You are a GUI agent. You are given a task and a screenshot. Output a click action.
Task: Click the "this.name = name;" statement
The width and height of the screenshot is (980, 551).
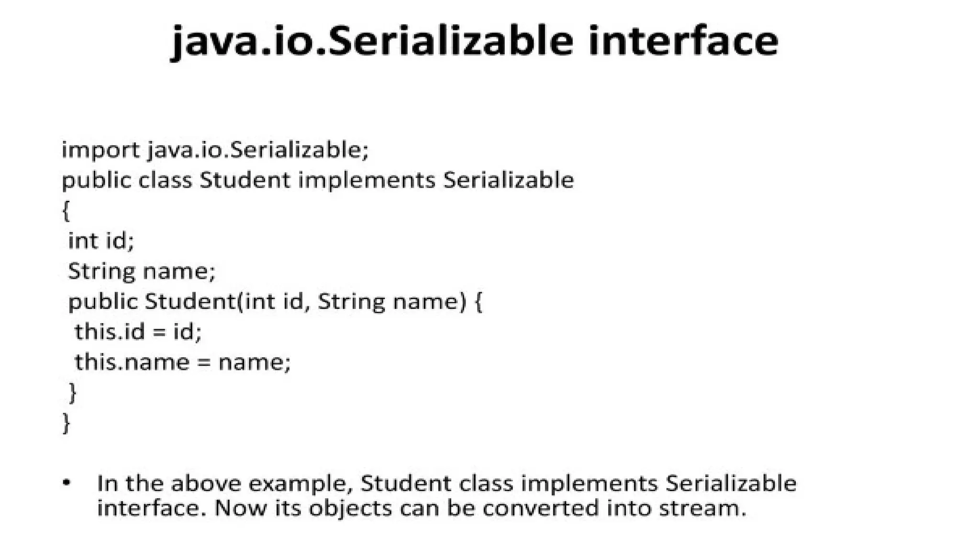click(x=182, y=362)
